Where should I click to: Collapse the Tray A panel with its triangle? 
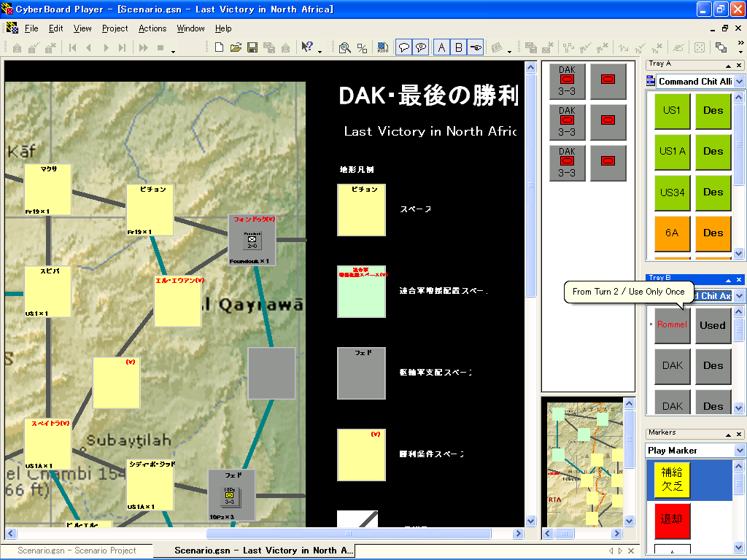click(x=729, y=66)
